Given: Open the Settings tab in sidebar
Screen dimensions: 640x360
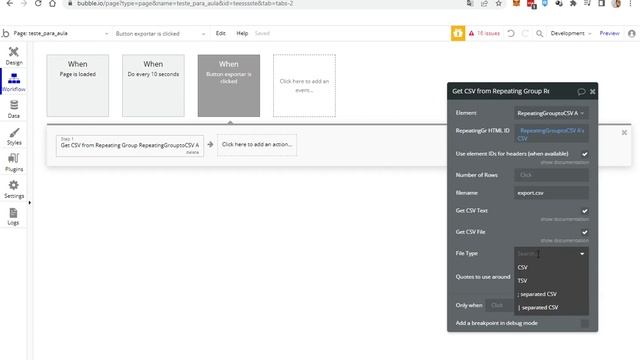Looking at the screenshot, I should point(14,189).
